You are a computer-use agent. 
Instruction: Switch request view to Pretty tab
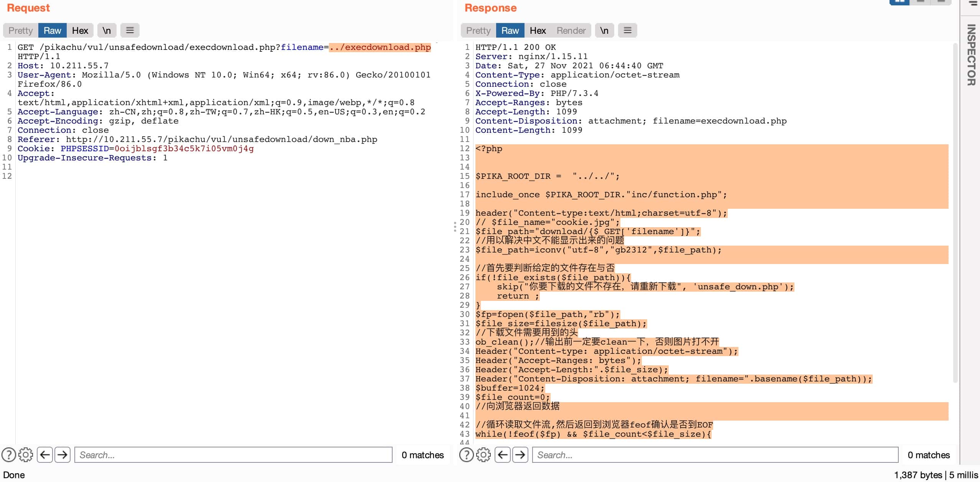(x=21, y=30)
